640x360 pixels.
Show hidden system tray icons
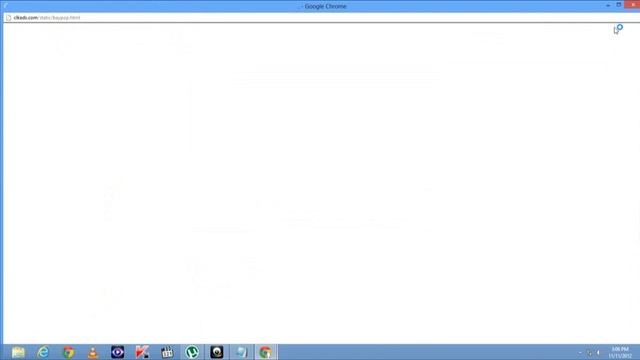tap(580, 352)
